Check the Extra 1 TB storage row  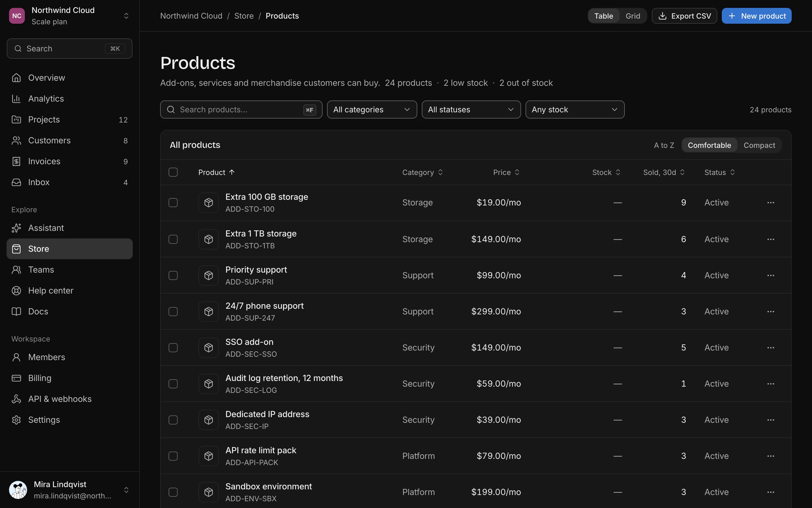click(173, 239)
